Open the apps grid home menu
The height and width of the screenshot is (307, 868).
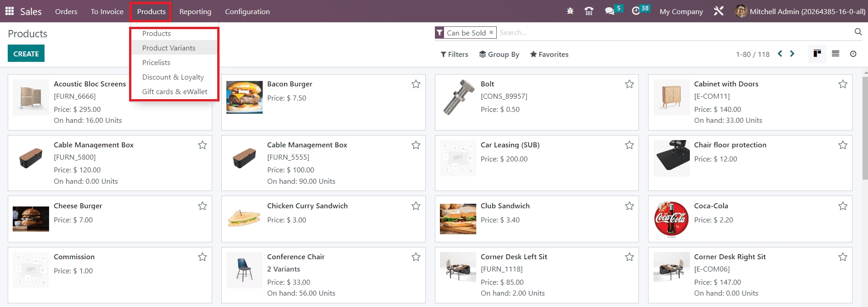[x=9, y=11]
